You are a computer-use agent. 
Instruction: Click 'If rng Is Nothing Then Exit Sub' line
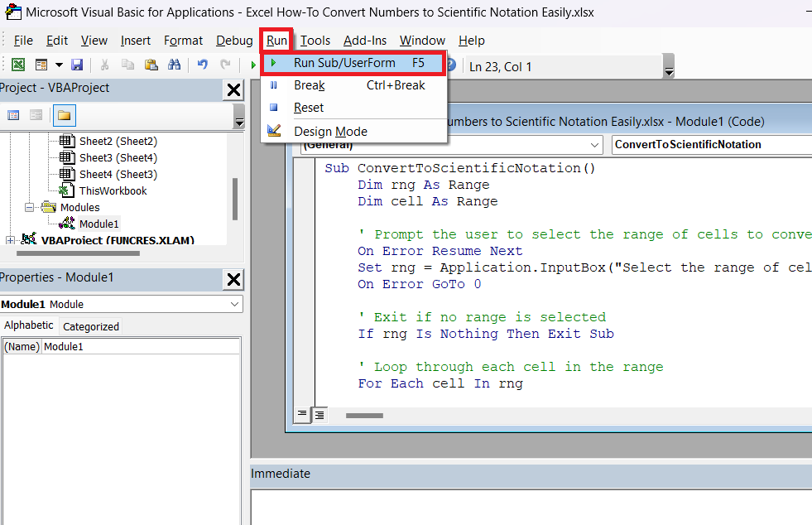(486, 334)
